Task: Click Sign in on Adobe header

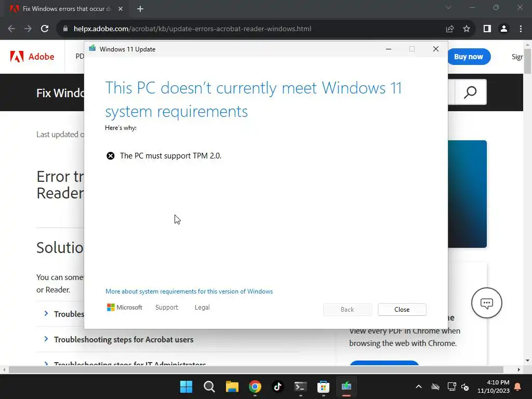Action: click(517, 57)
